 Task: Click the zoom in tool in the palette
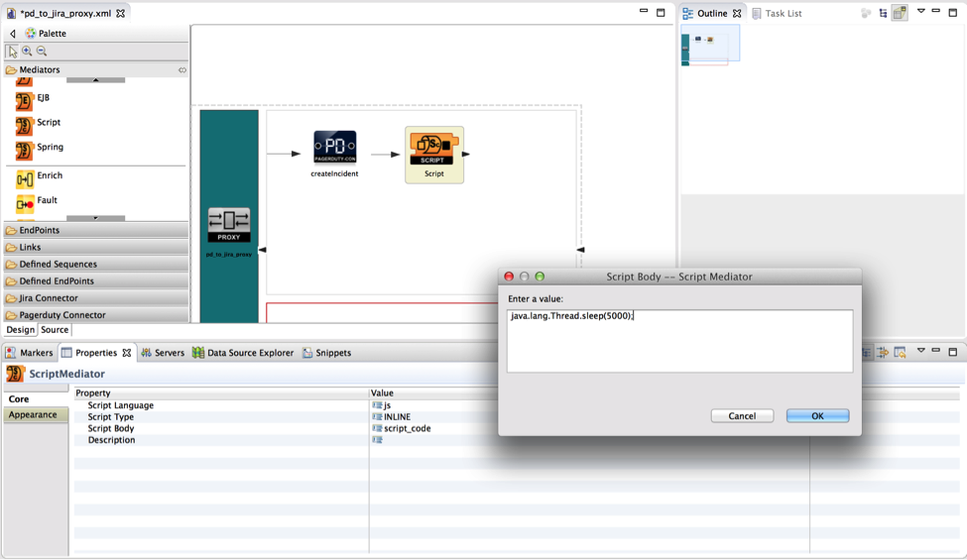point(28,52)
